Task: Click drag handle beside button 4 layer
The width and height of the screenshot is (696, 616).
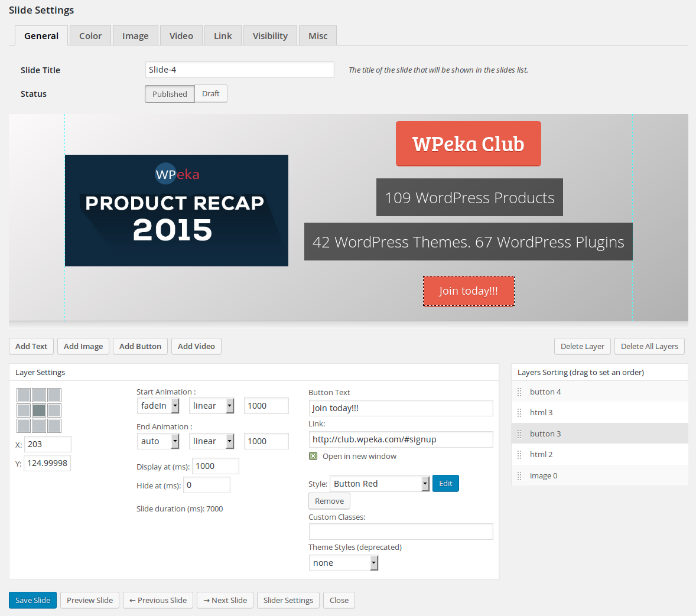Action: pyautogui.click(x=519, y=392)
